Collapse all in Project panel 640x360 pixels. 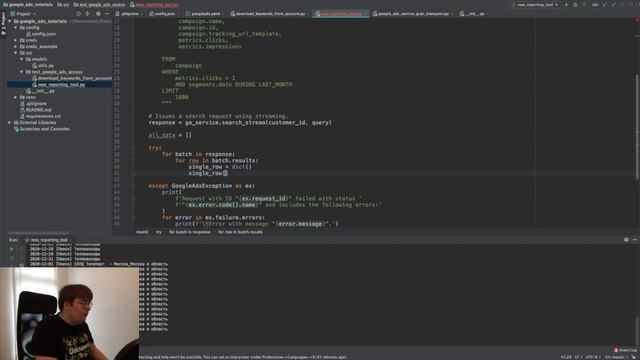click(87, 13)
